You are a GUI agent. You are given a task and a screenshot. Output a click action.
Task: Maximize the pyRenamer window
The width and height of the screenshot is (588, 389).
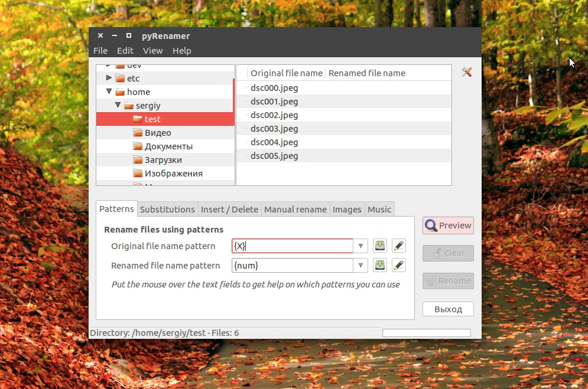pos(129,35)
